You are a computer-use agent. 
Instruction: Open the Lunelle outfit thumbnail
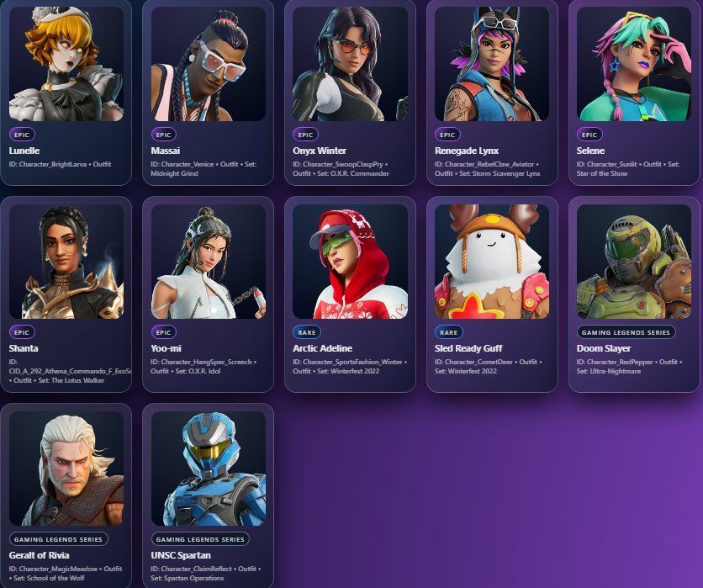coord(66,64)
